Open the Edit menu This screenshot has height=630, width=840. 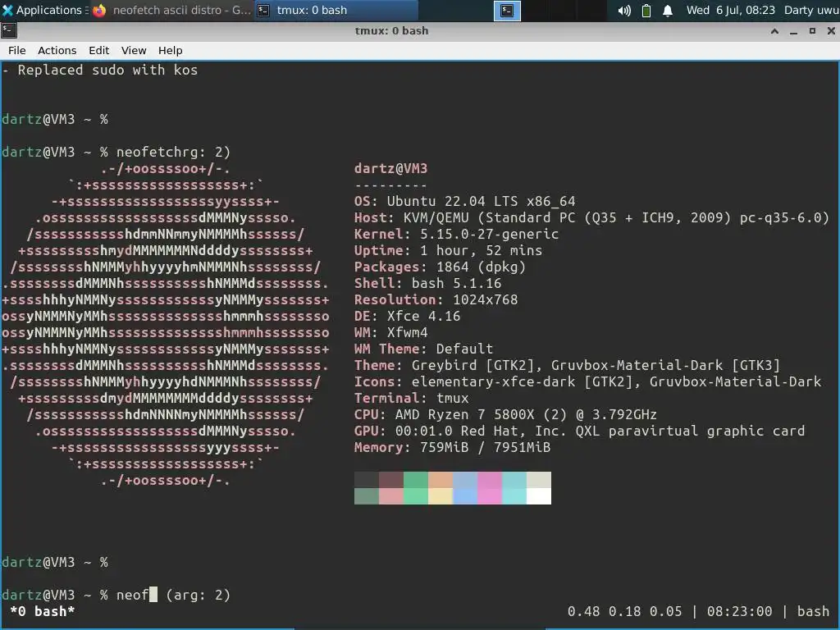click(x=98, y=50)
